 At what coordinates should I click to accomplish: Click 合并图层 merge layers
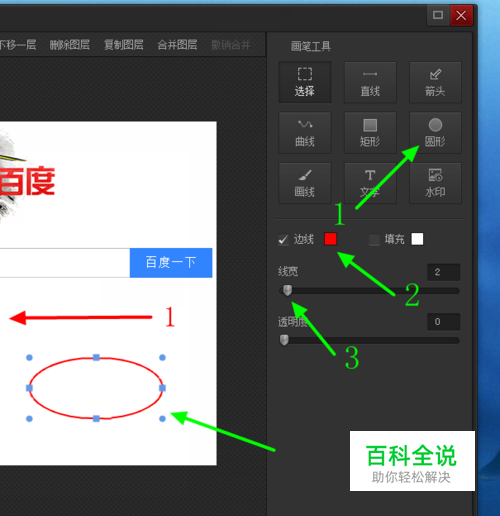click(177, 45)
